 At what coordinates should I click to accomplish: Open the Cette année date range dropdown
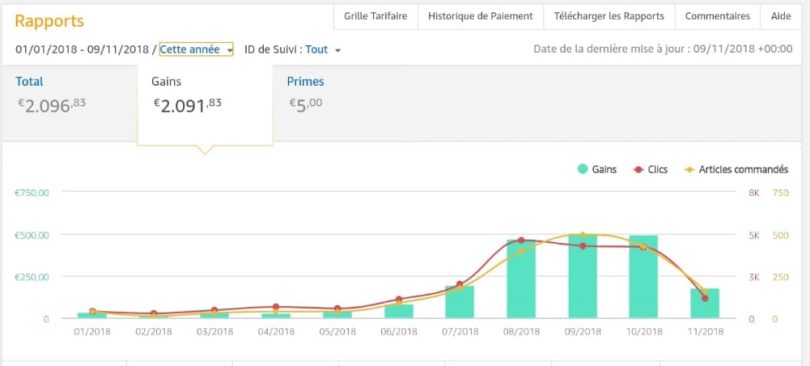click(x=196, y=50)
